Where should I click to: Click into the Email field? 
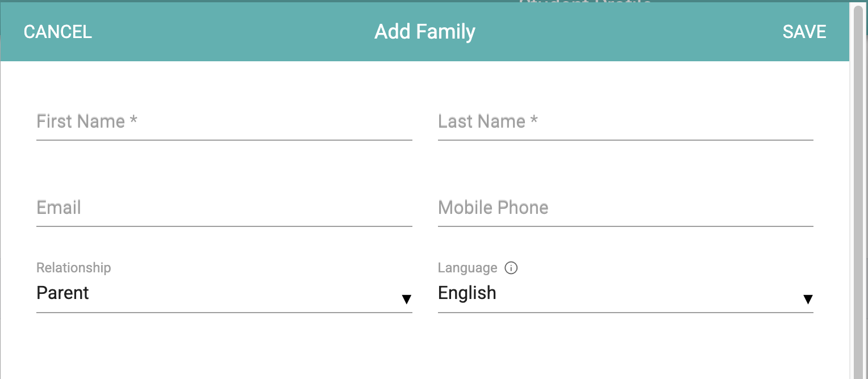[224, 208]
